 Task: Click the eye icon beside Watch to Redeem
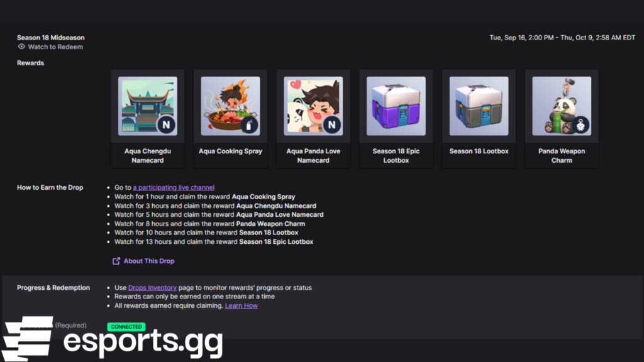coord(21,47)
